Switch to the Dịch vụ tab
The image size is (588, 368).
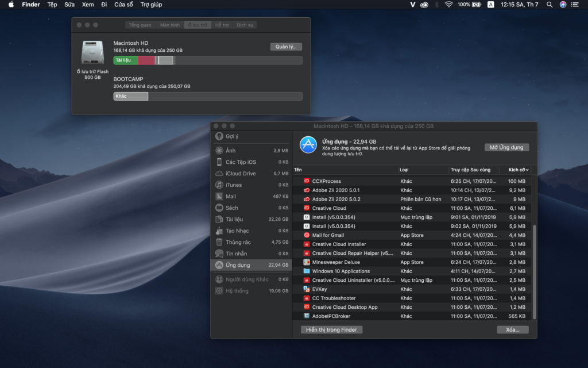pyautogui.click(x=245, y=25)
